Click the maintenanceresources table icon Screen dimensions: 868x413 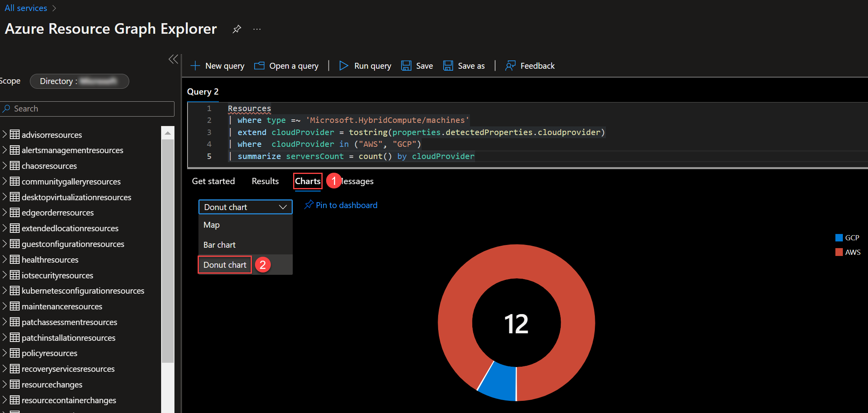[15, 306]
